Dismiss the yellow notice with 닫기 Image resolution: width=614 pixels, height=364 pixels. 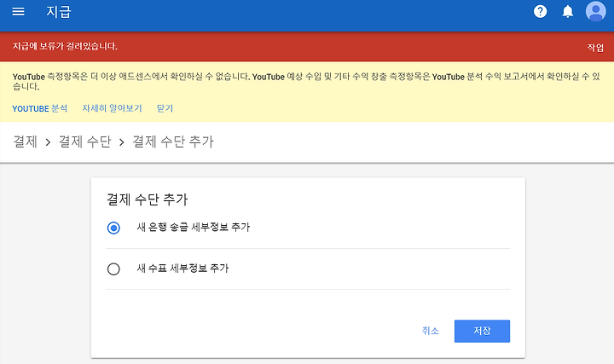click(x=165, y=108)
